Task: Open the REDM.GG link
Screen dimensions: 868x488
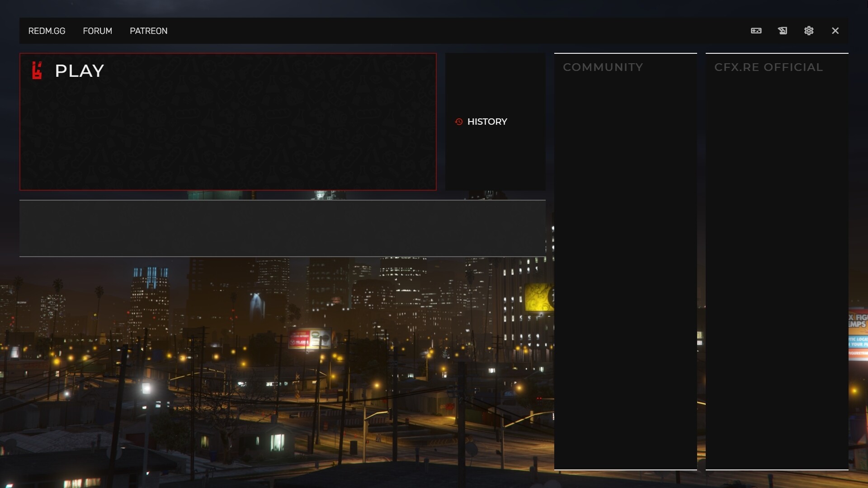Action: (47, 31)
